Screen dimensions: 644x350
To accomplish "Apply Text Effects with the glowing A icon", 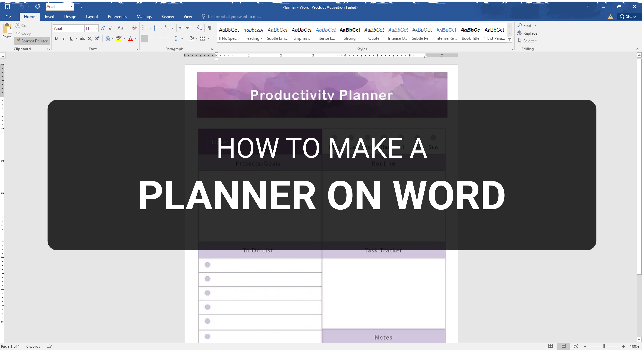I will coord(108,39).
